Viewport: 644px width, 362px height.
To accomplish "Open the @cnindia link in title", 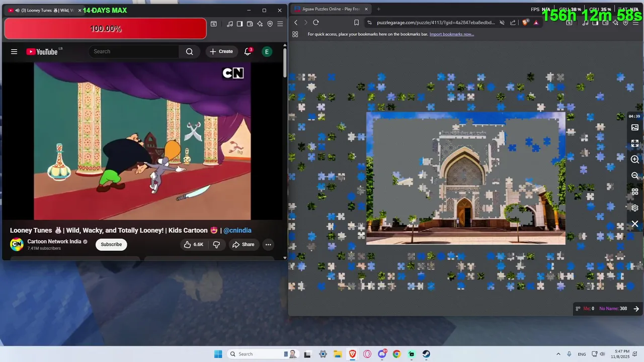I will tap(237, 230).
